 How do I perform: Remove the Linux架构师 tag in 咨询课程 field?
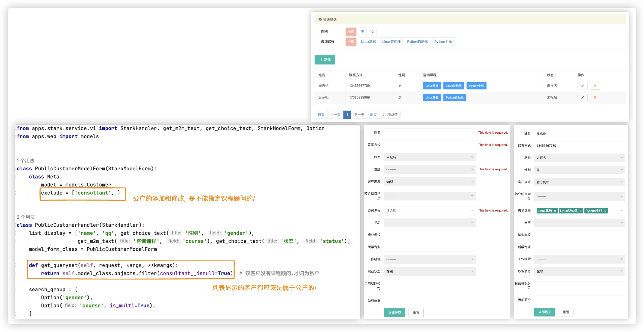tap(580, 211)
